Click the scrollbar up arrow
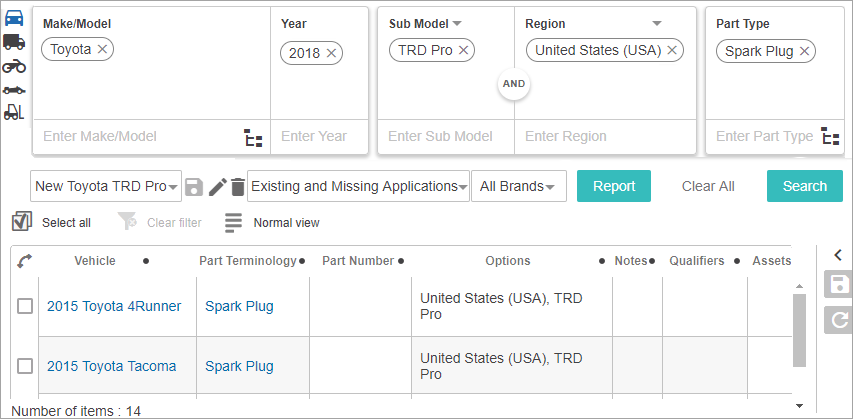The image size is (853, 419). point(799,286)
